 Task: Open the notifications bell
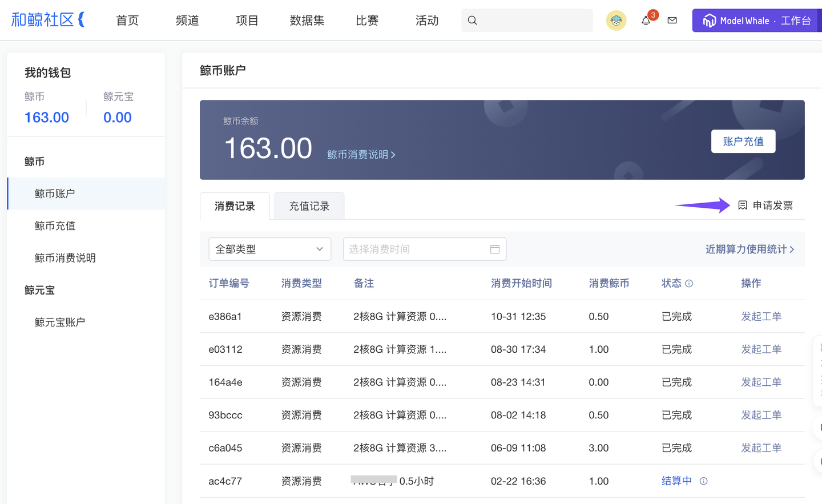coord(646,21)
